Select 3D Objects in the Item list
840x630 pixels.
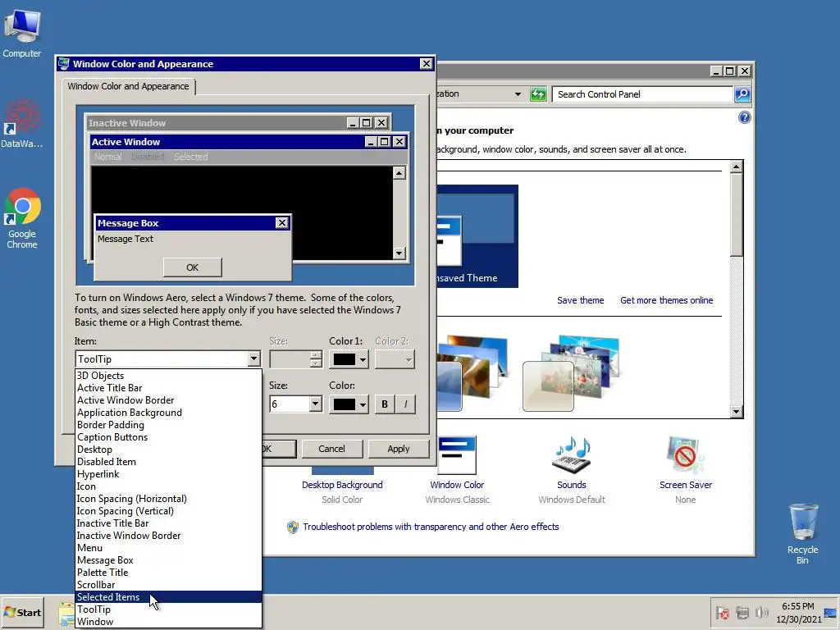168,376
